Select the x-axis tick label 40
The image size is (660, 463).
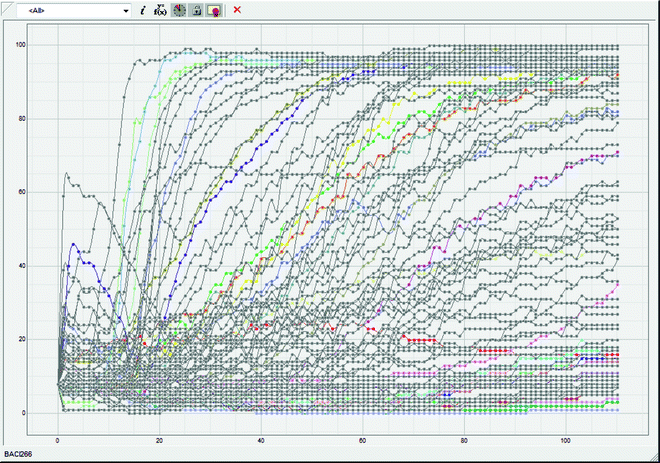coord(261,441)
